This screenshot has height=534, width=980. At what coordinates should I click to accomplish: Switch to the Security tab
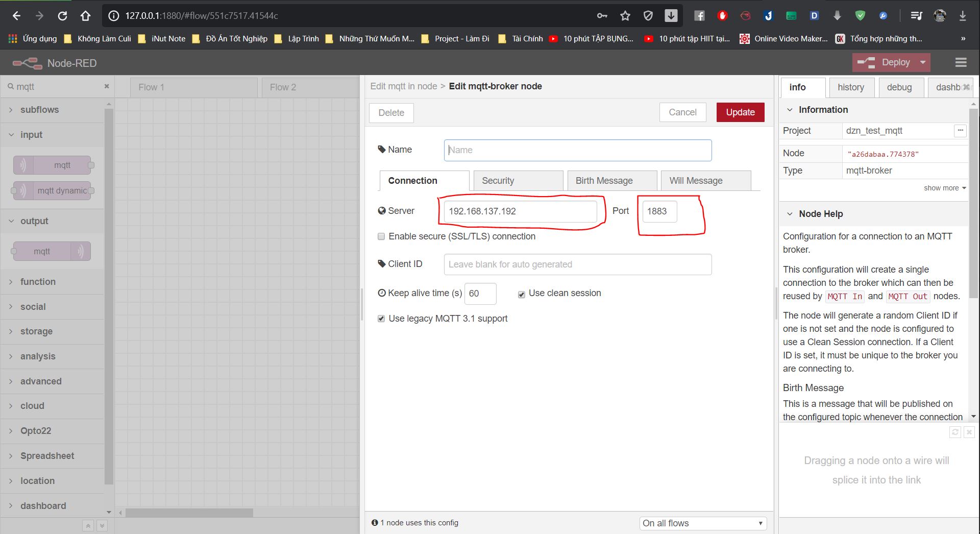tap(518, 181)
